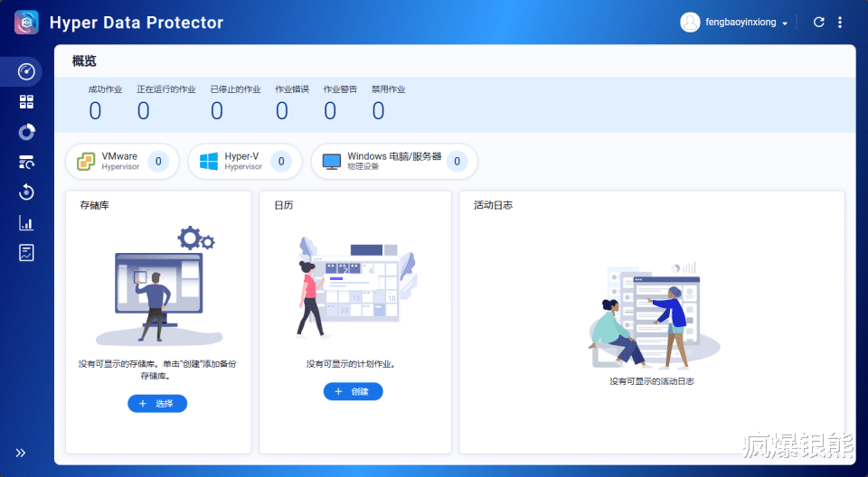Screen dimensions: 868x477
Task: Open the inventory grid sidebar icon
Action: pyautogui.click(x=26, y=102)
